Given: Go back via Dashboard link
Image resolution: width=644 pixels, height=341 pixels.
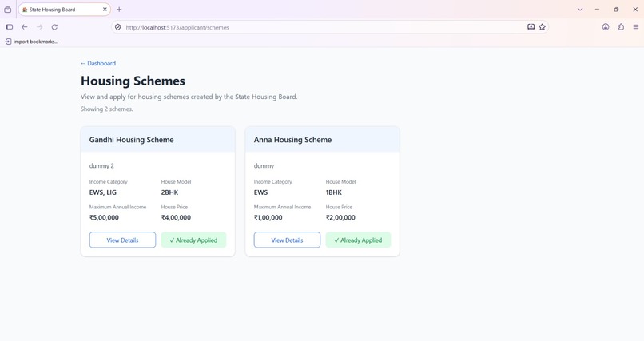Looking at the screenshot, I should coord(98,63).
